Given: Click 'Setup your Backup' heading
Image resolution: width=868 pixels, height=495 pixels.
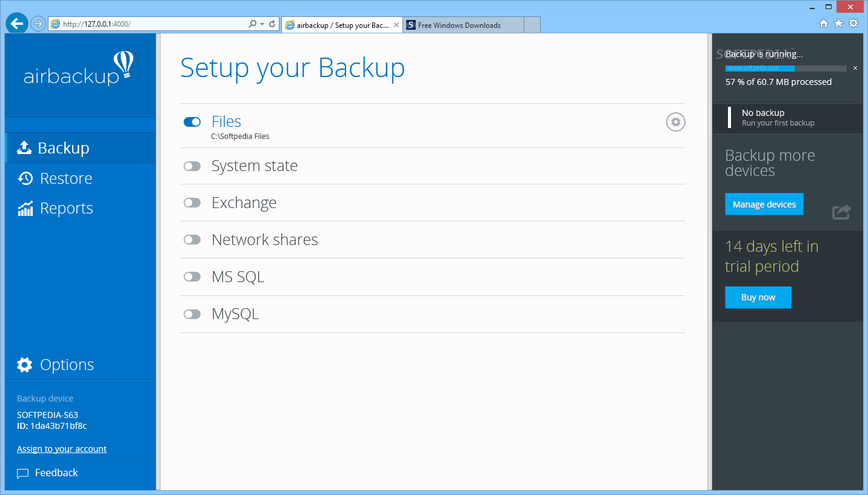Looking at the screenshot, I should (x=293, y=68).
